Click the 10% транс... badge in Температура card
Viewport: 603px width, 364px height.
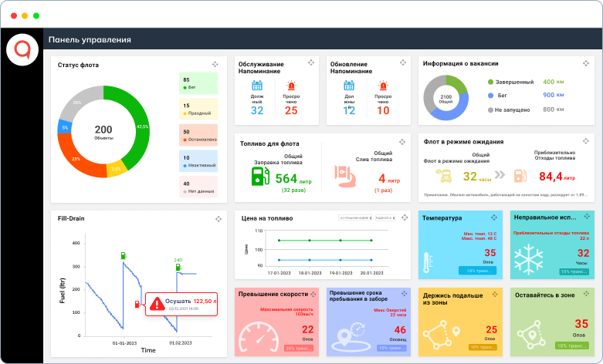click(478, 271)
